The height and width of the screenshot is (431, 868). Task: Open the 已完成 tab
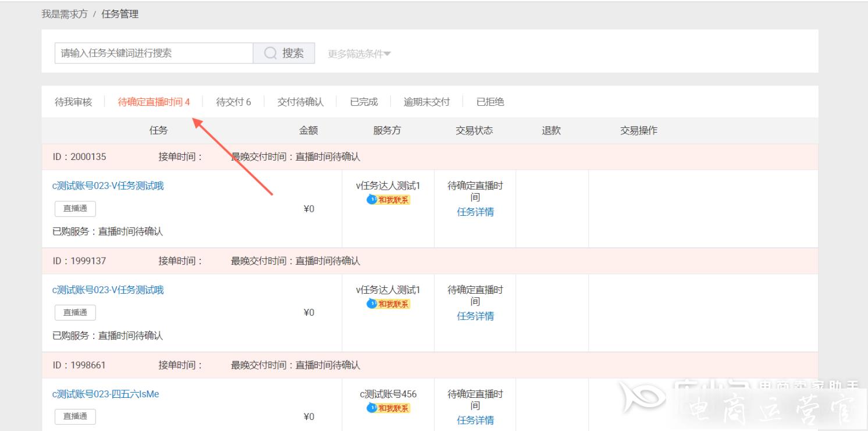pyautogui.click(x=364, y=102)
